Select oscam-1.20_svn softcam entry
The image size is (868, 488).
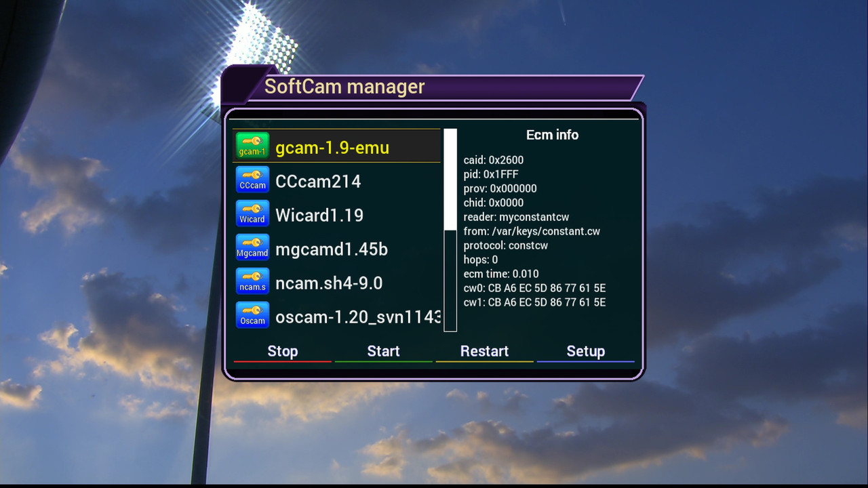(x=336, y=315)
